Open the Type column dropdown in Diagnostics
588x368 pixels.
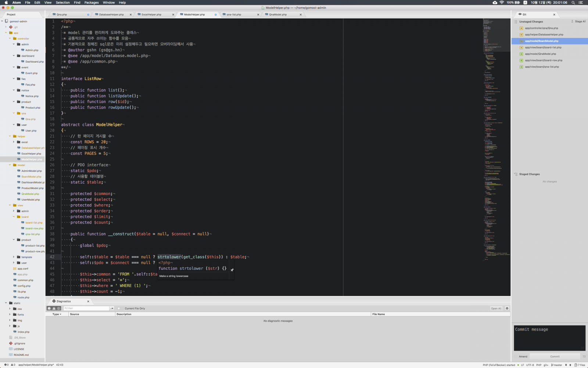pos(57,314)
